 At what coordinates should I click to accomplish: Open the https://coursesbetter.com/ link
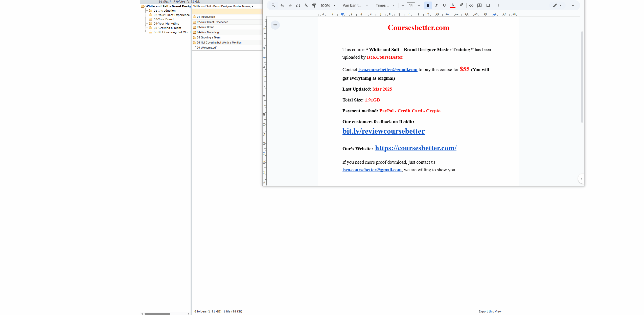click(416, 148)
